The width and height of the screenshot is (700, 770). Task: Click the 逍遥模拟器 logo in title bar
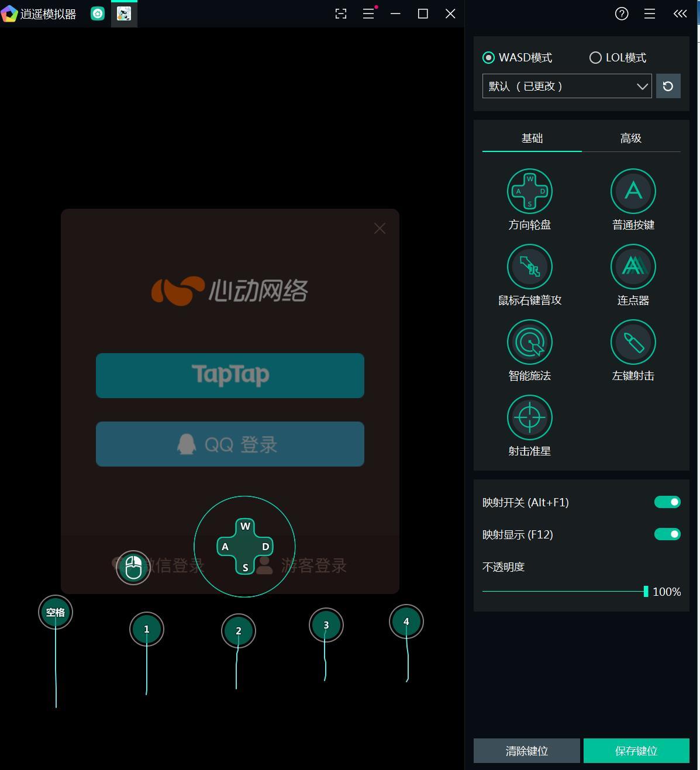(9, 13)
